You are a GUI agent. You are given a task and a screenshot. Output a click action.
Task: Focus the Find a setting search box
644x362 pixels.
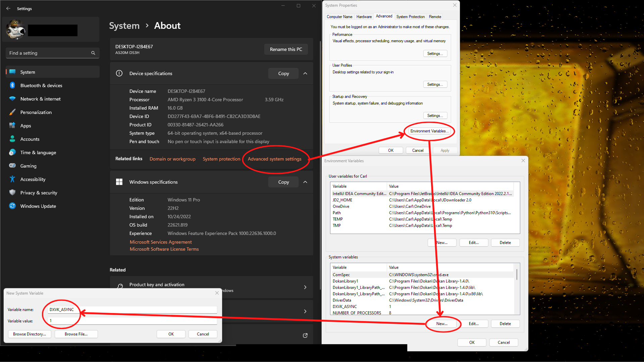coord(53,53)
